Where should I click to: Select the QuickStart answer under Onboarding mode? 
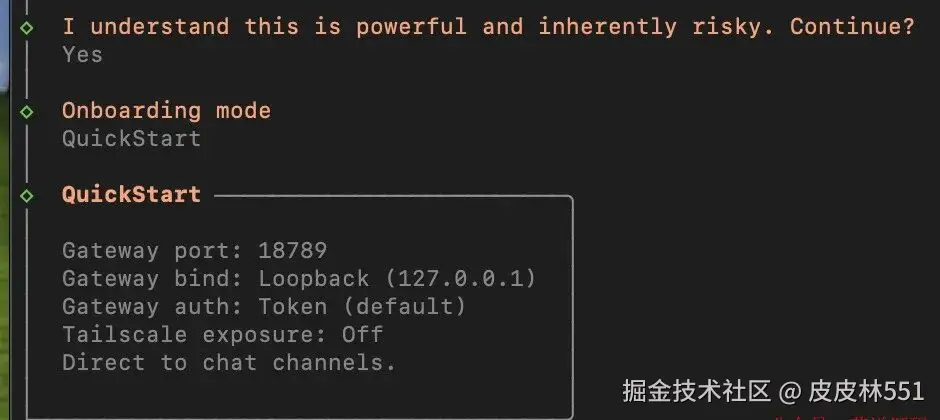tap(131, 138)
